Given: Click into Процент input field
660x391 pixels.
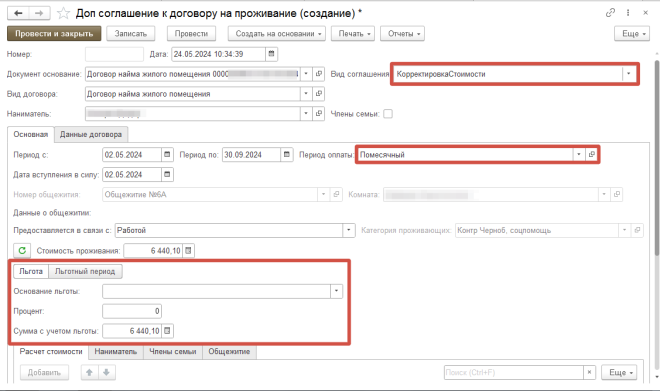Looking at the screenshot, I should 132,311.
